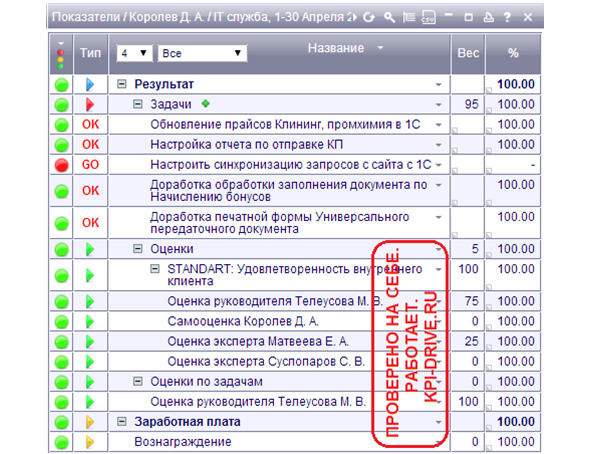Image resolution: width=591 pixels, height=454 pixels.
Task: Click the list view icon in title bar
Action: click(409, 17)
